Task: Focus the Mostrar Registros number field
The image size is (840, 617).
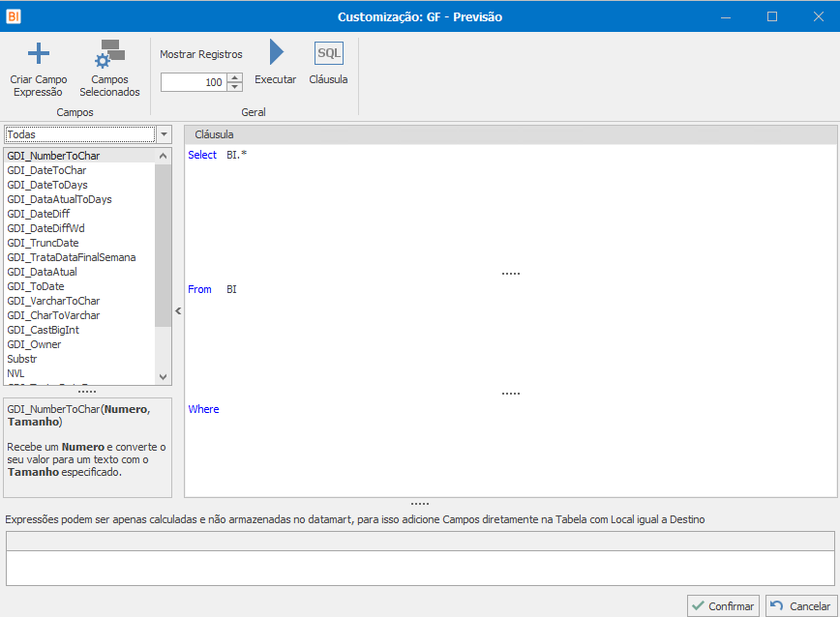Action: click(195, 82)
